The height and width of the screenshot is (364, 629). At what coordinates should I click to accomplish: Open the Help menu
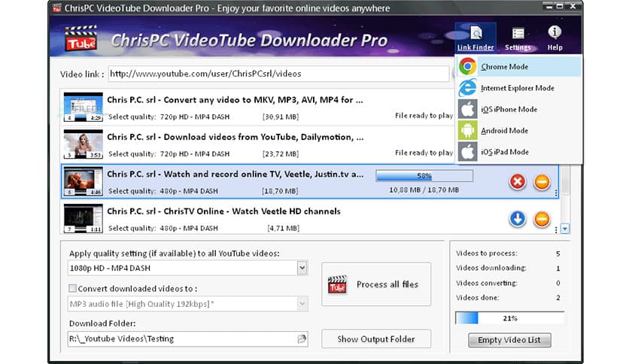point(555,38)
